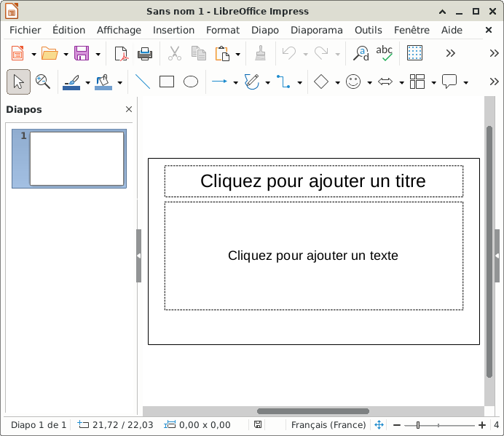Apply the line color pen icon

(71, 82)
